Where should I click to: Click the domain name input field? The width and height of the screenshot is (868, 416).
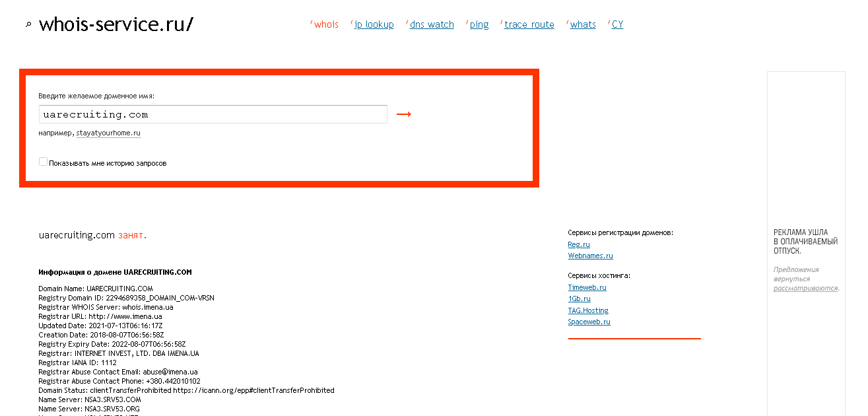click(x=213, y=114)
